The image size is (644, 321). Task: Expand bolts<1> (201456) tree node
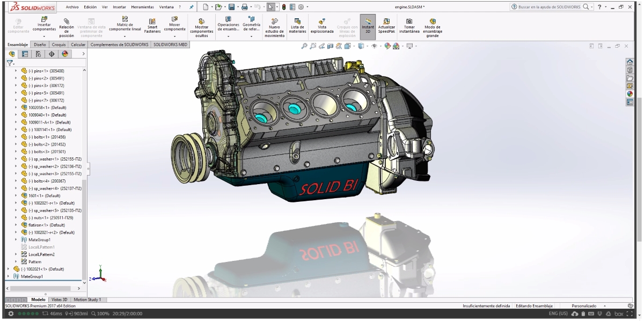[x=16, y=137]
